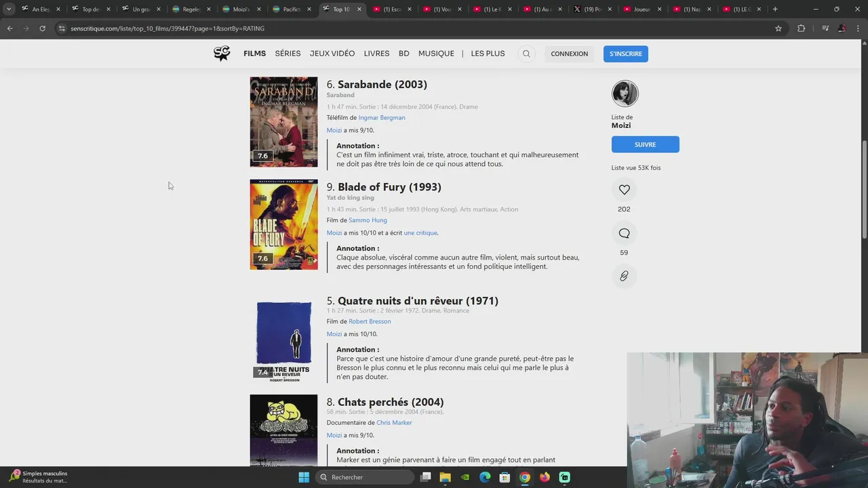This screenshot has width=868, height=488.
Task: Open comments via the speech bubble icon
Action: 624,233
